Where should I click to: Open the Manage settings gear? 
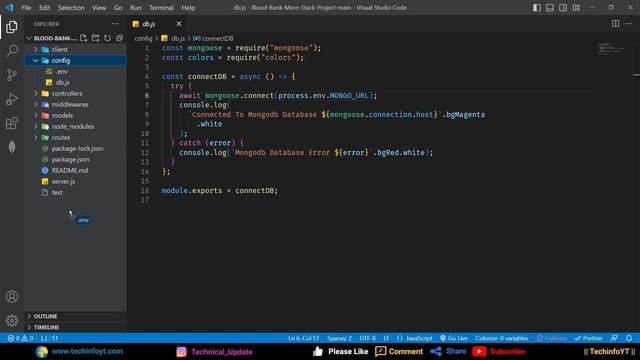(x=12, y=320)
